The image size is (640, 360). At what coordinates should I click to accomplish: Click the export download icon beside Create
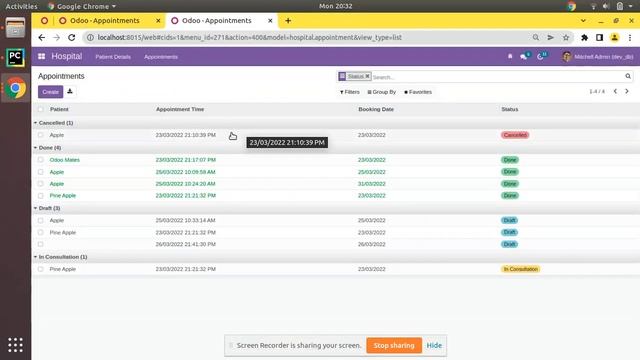[x=70, y=91]
